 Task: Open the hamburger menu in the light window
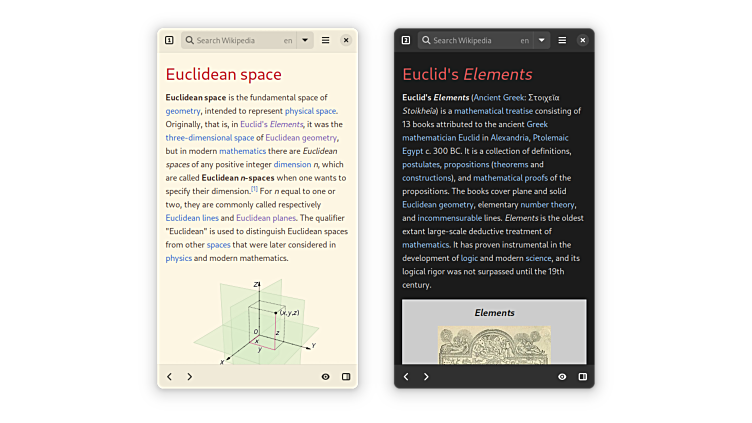click(325, 40)
